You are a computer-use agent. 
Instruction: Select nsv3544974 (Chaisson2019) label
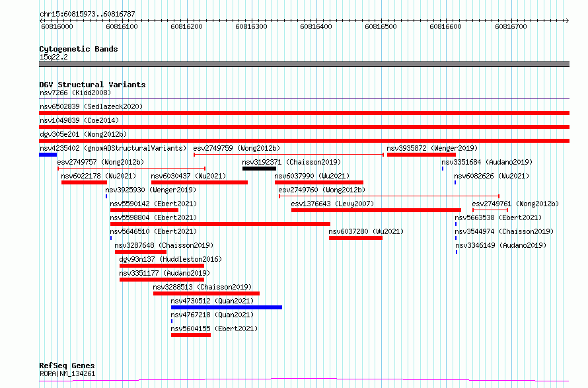pyautogui.click(x=504, y=231)
